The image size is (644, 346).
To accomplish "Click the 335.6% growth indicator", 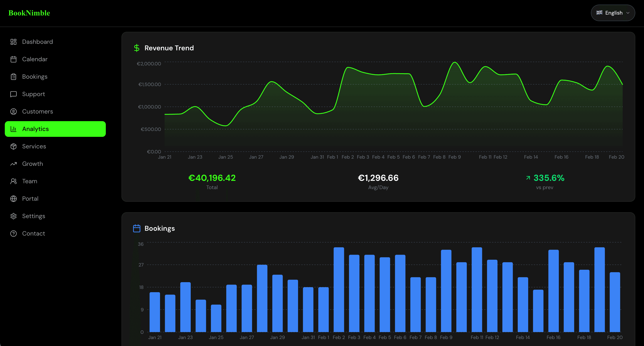I will point(549,178).
